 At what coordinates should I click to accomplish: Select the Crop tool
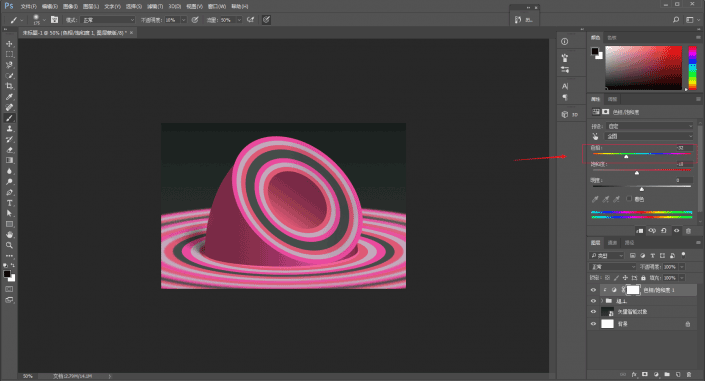coord(9,86)
